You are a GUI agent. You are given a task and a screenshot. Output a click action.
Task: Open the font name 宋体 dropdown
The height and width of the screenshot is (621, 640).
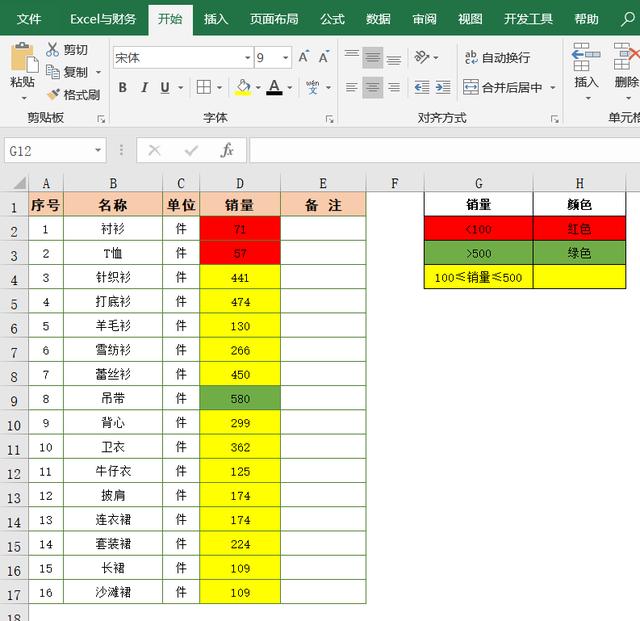(245, 58)
